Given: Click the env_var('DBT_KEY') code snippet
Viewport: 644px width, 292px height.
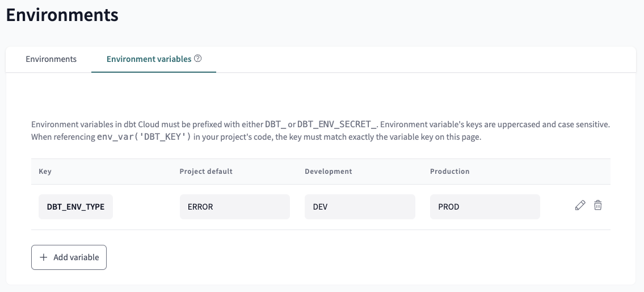Looking at the screenshot, I should tap(144, 137).
